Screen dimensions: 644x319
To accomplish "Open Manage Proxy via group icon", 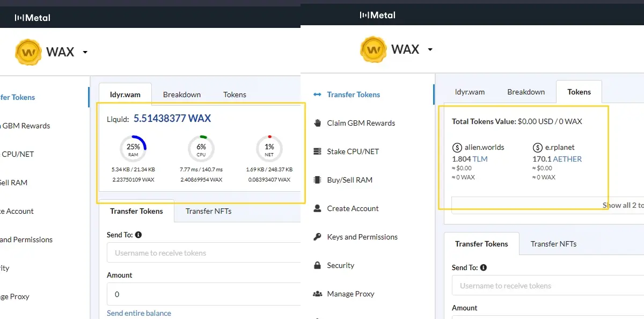I will tap(317, 294).
